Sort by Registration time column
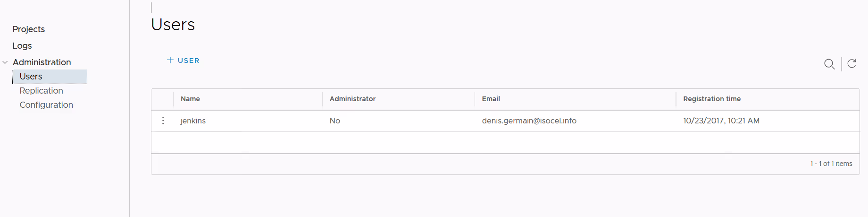868x217 pixels. coord(711,99)
